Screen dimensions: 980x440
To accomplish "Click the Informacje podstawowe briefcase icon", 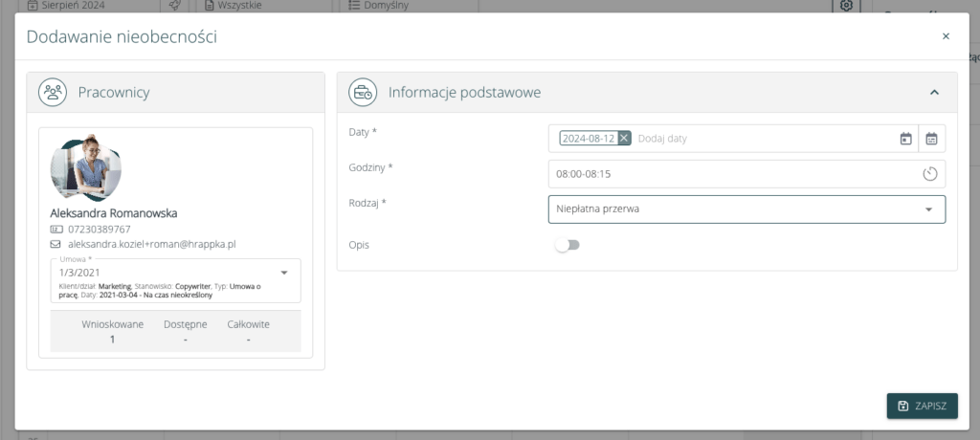I will (363, 93).
